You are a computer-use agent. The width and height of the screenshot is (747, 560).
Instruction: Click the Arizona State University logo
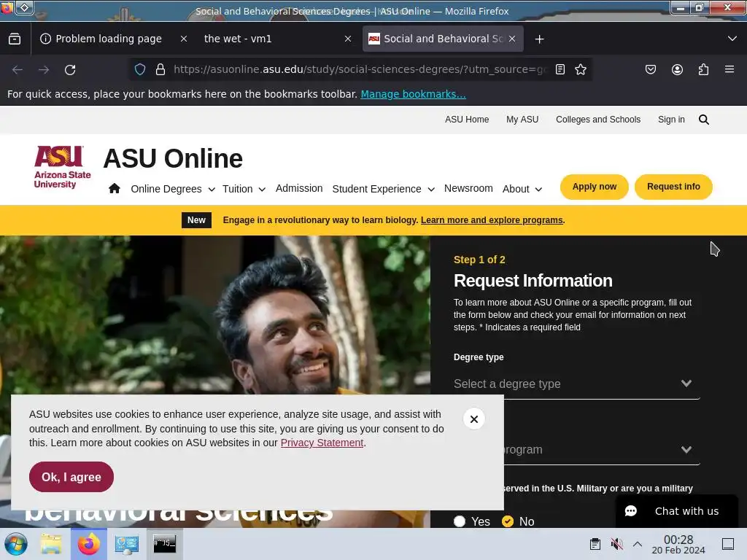63,167
